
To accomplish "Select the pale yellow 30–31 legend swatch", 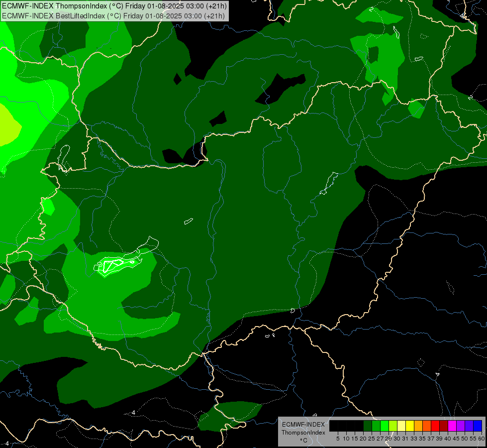I will pyautogui.click(x=401, y=426).
